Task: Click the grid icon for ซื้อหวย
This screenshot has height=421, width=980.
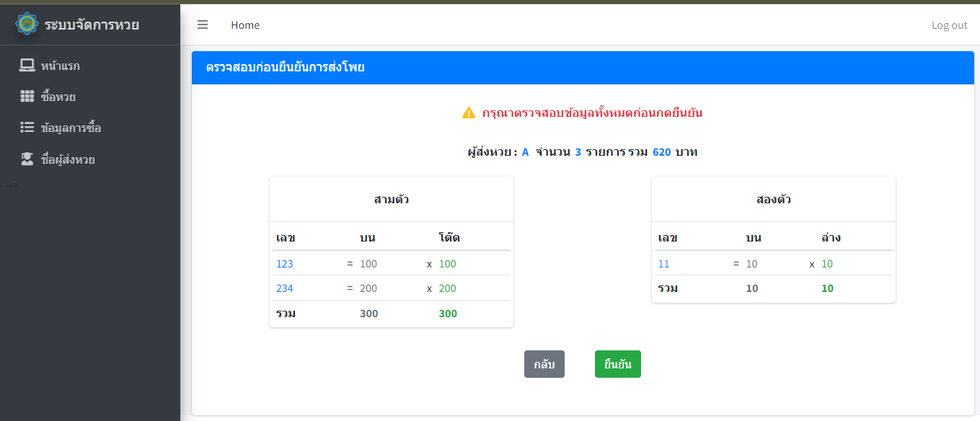Action: coord(27,97)
